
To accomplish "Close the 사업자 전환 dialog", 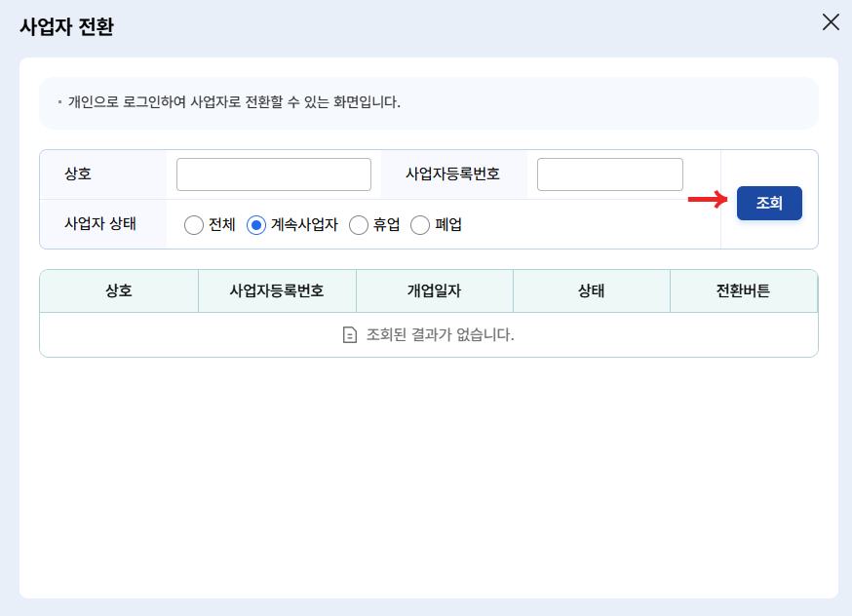I will (831, 22).
